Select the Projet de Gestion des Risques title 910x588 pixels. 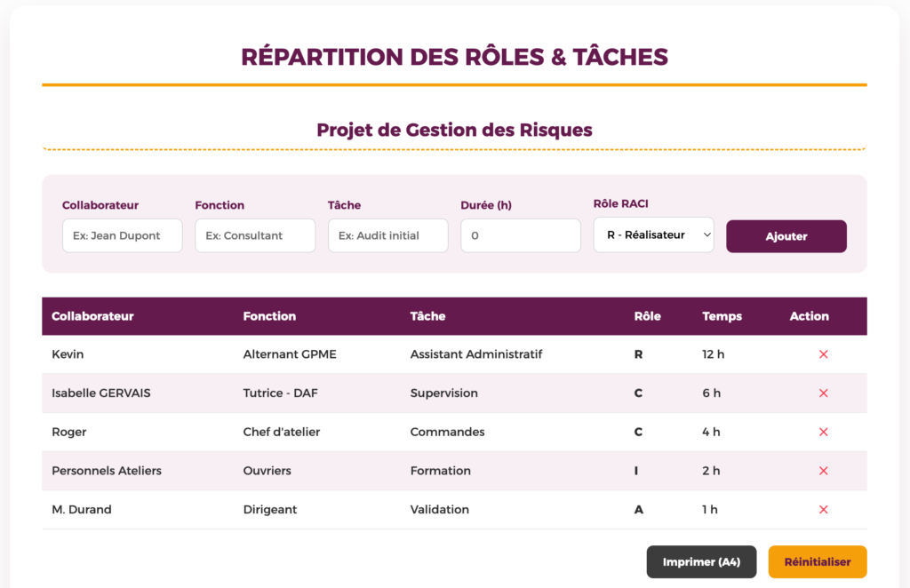tap(454, 130)
